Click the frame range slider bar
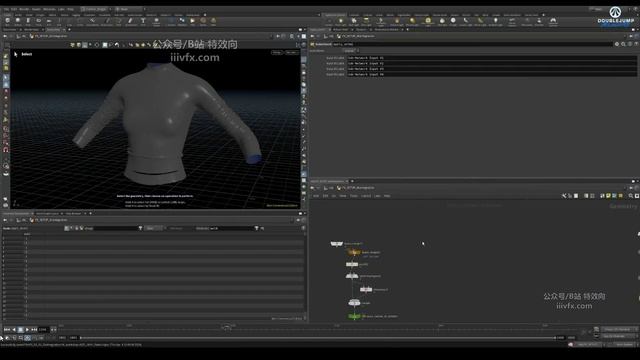This screenshot has width=640, height=360. [318, 338]
